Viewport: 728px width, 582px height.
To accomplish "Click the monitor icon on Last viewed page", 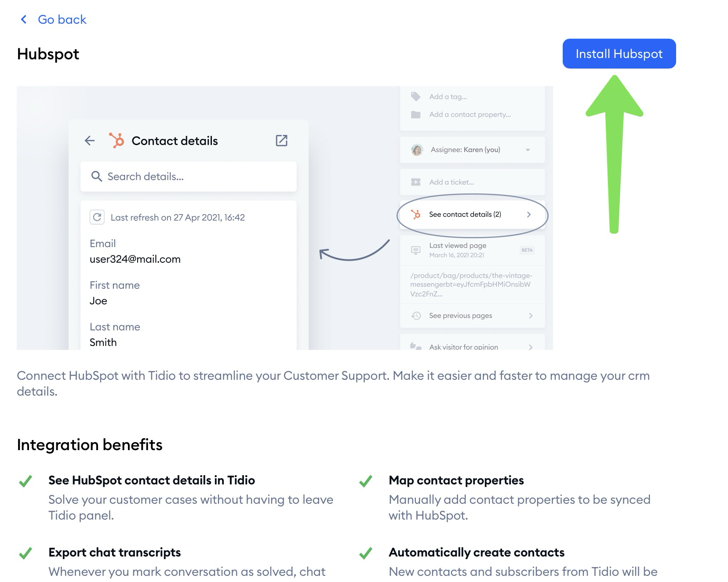I will (415, 249).
